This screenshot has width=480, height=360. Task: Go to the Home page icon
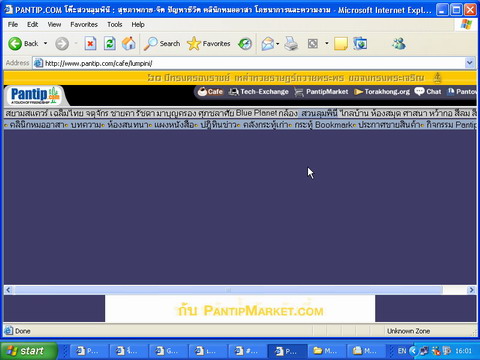(129, 44)
